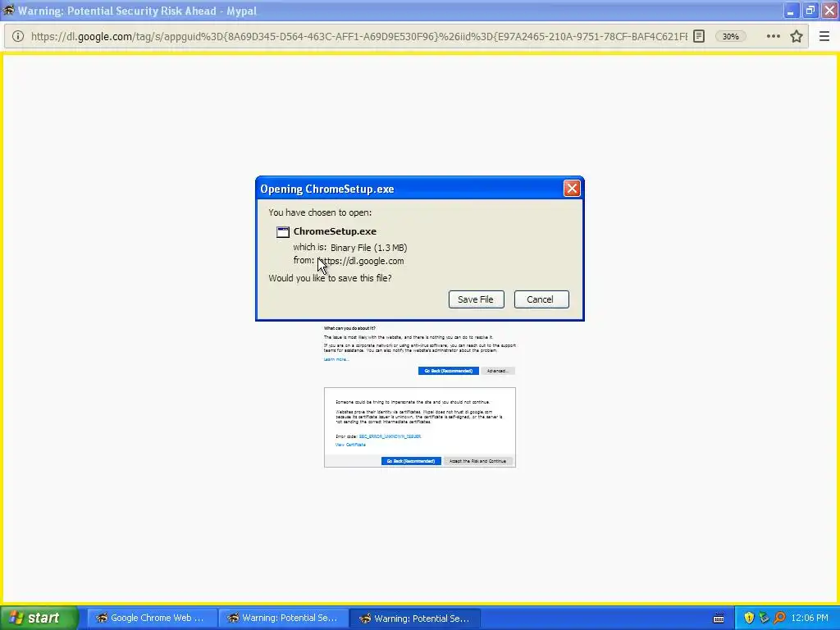The width and height of the screenshot is (840, 630).
Task: Click the Mypal raccoon icon in title bar
Action: click(x=8, y=10)
